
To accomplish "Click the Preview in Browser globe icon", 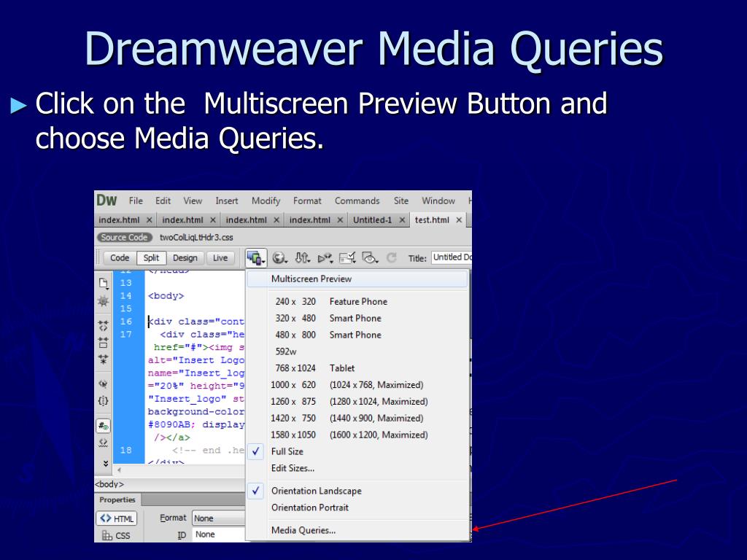I will click(279, 258).
